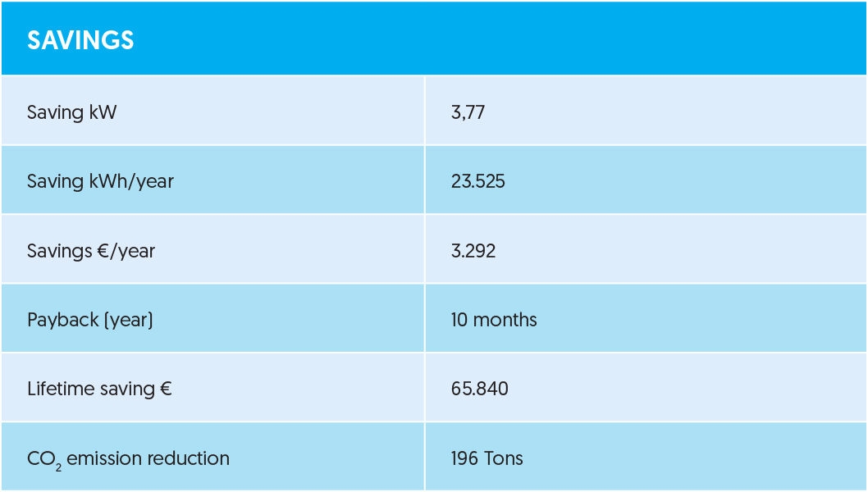Click the 10 months value
868x492 pixels.
[494, 319]
